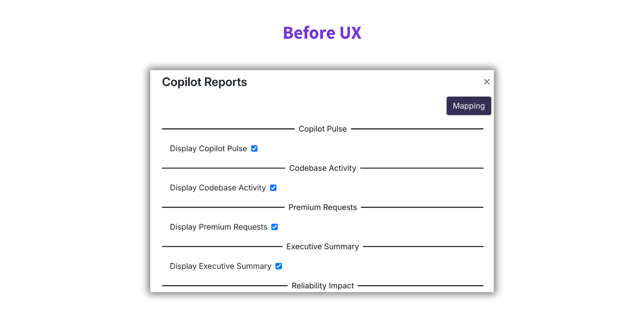The image size is (644, 322).
Task: Click the Mapping button
Action: pyautogui.click(x=469, y=106)
